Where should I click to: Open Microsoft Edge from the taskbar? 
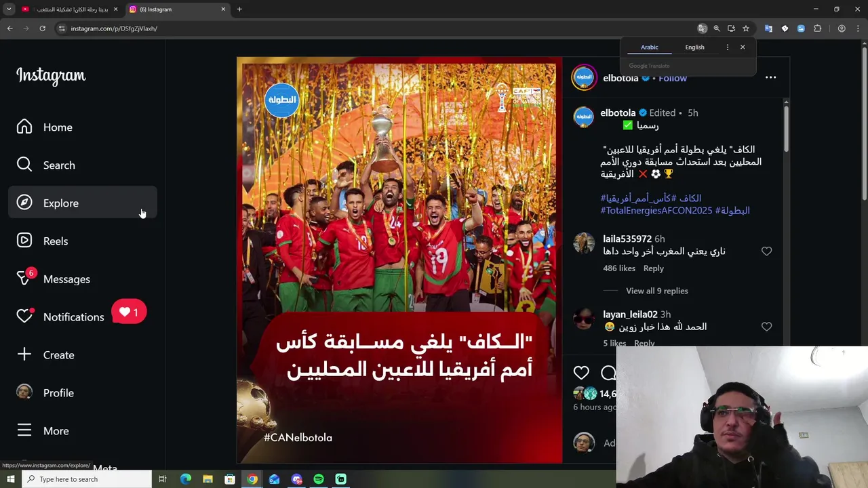(185, 479)
